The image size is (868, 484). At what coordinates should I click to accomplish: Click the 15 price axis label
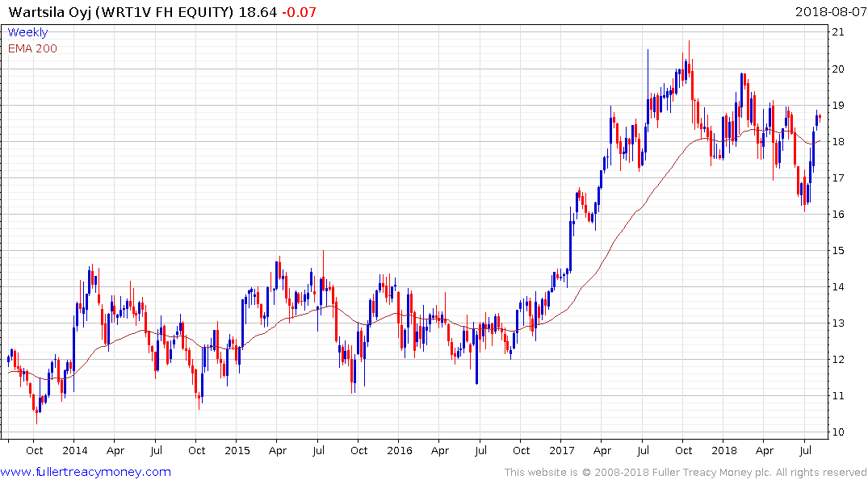[x=838, y=251]
